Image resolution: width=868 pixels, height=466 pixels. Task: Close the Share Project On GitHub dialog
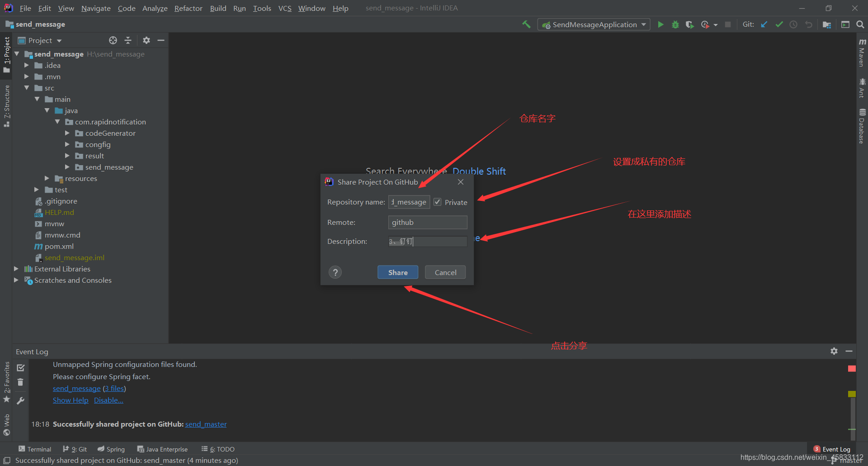click(x=461, y=182)
